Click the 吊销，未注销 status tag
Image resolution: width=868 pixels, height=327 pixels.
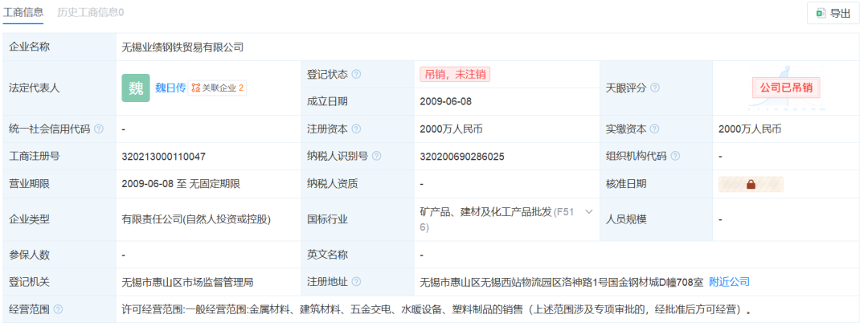tap(455, 74)
